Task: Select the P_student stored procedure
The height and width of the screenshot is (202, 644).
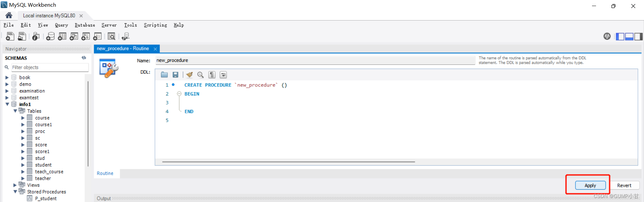Action: pos(46,198)
